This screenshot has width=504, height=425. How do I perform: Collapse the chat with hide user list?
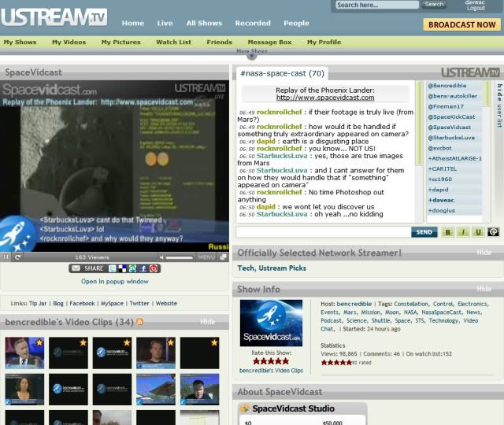[499, 105]
